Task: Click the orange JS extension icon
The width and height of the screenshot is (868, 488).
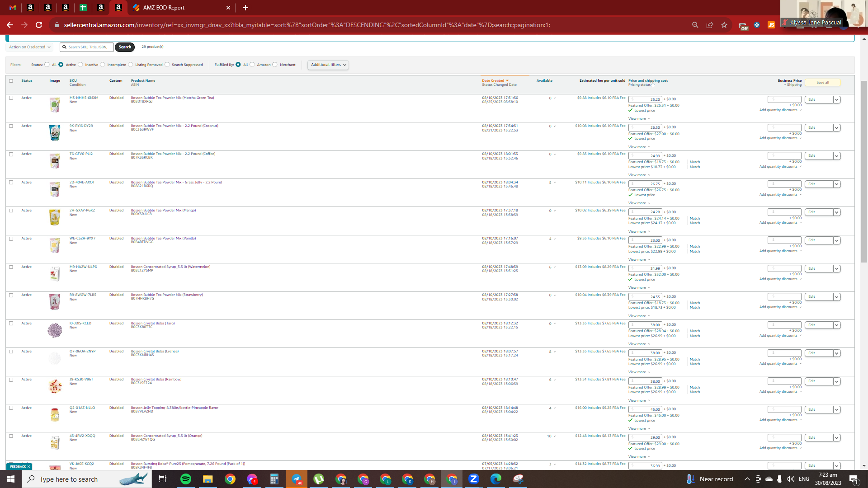Action: point(771,25)
